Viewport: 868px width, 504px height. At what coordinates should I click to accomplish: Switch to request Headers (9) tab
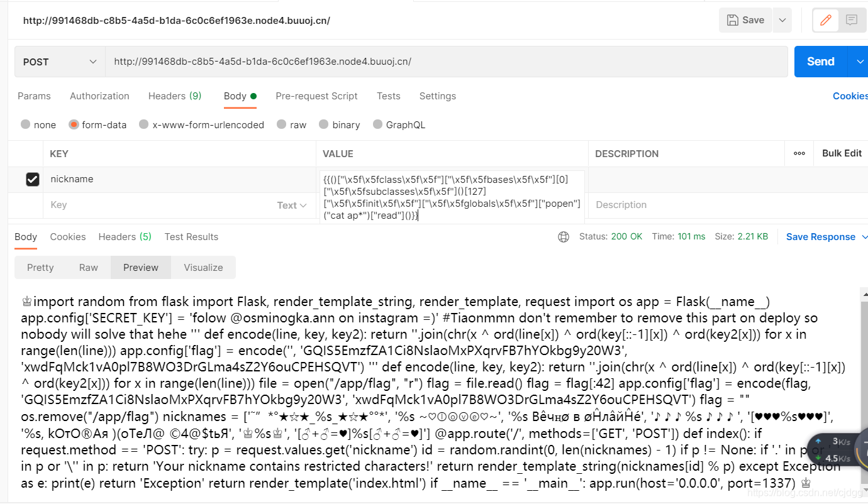[175, 96]
